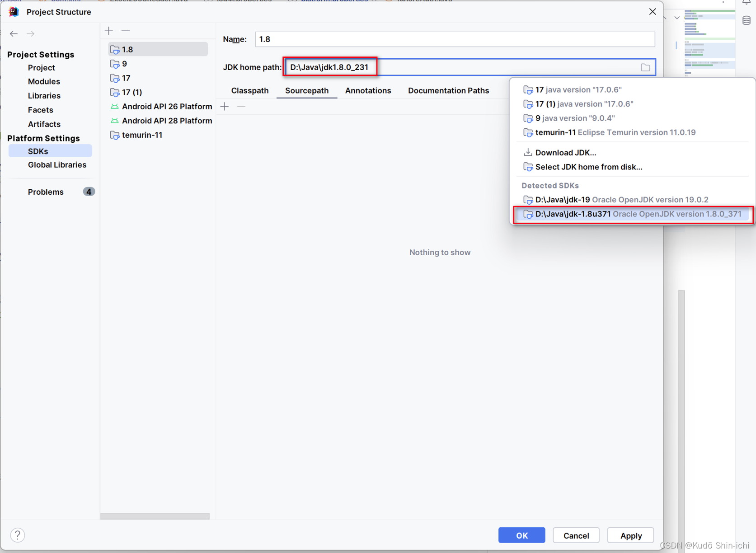Select JDK home from disk... option
Screen dimensions: 756x553
(633, 167)
